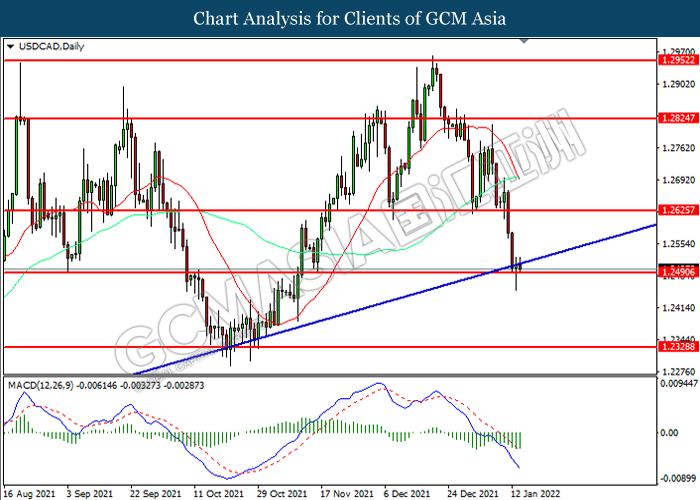The height and width of the screenshot is (500, 700).
Task: Click the MACD 0.00 scale value
Action: 669,433
